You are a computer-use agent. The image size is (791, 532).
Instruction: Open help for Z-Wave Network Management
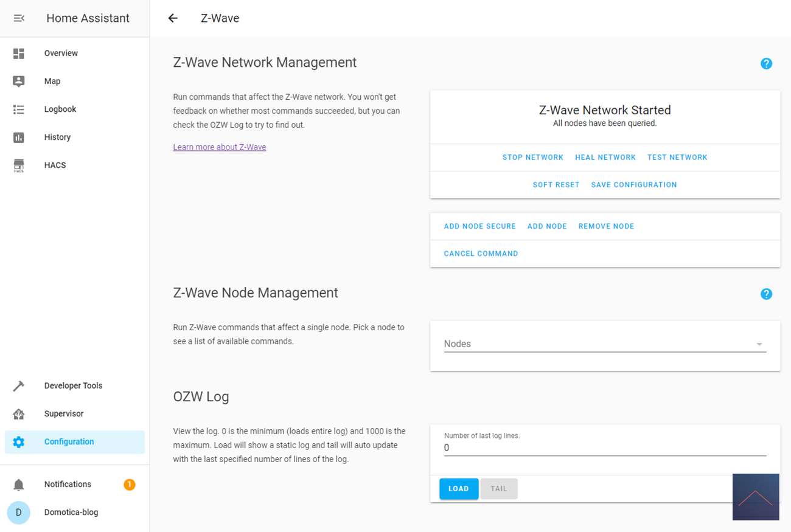766,64
